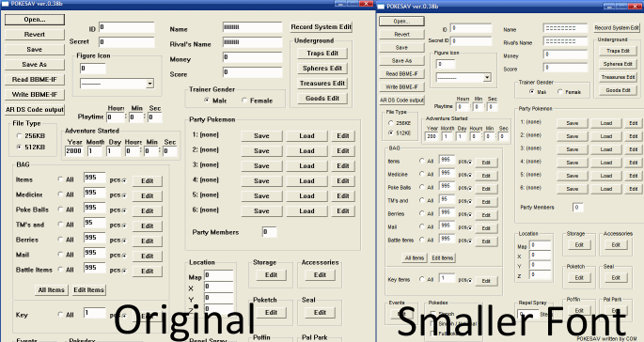Viewport: 644px width, 342px height.
Task: Click Rival's Name field in Smaller Font window
Action: coord(565,41)
